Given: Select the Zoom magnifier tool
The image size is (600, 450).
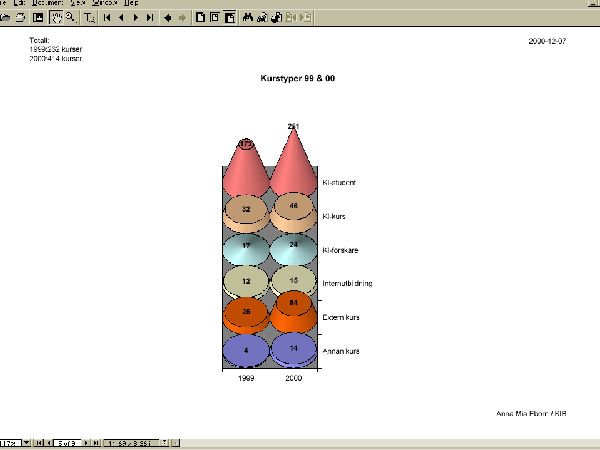Looking at the screenshot, I should click(70, 17).
